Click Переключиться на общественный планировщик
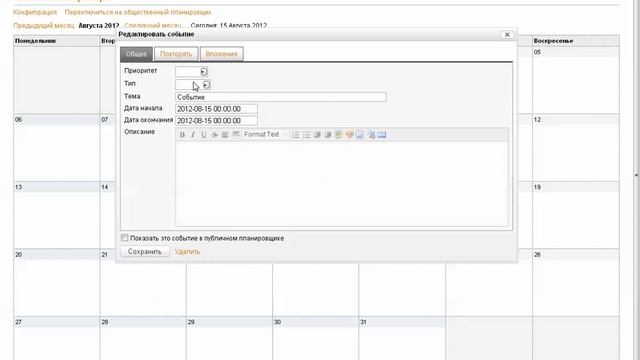The width and height of the screenshot is (640, 360). click(x=138, y=12)
